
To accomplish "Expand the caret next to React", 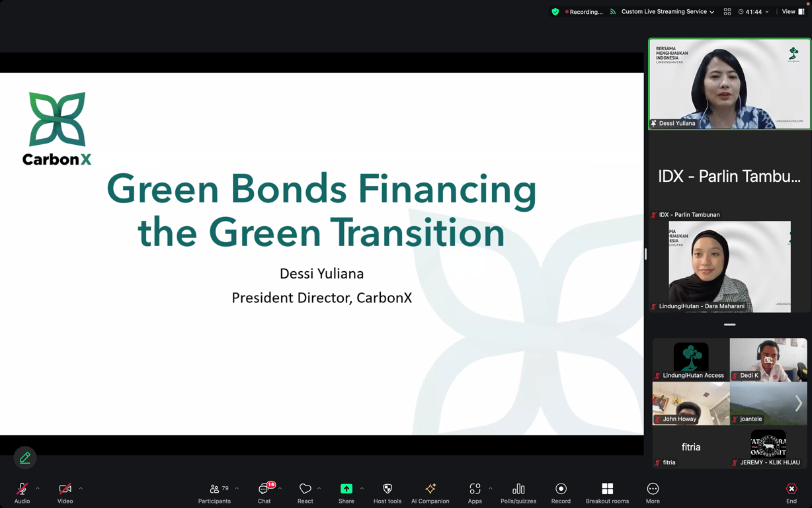I will pyautogui.click(x=319, y=489).
